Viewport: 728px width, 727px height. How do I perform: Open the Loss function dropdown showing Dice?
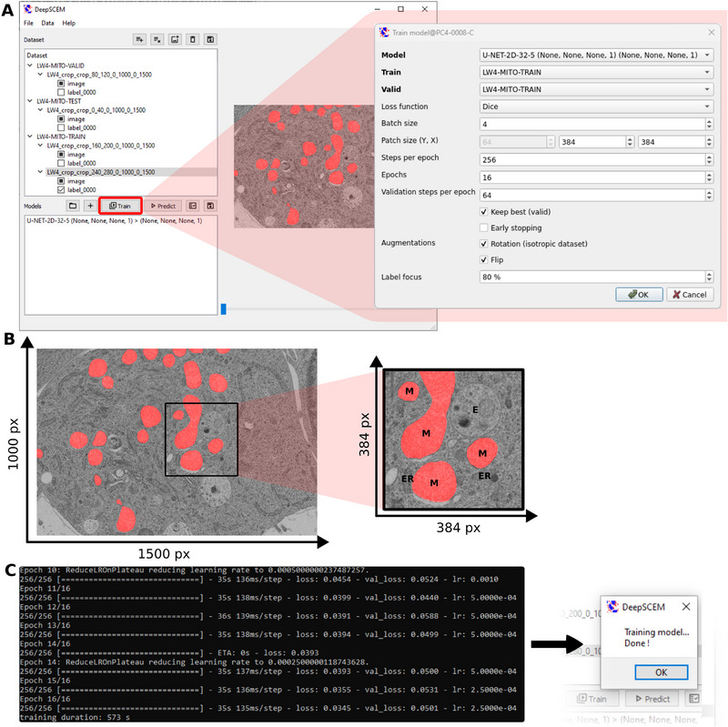pyautogui.click(x=595, y=106)
